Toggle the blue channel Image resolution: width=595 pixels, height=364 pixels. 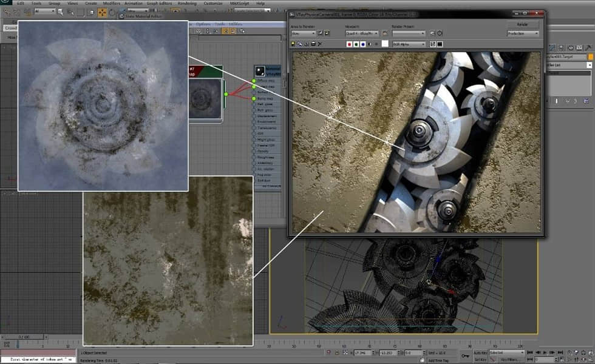coord(363,44)
